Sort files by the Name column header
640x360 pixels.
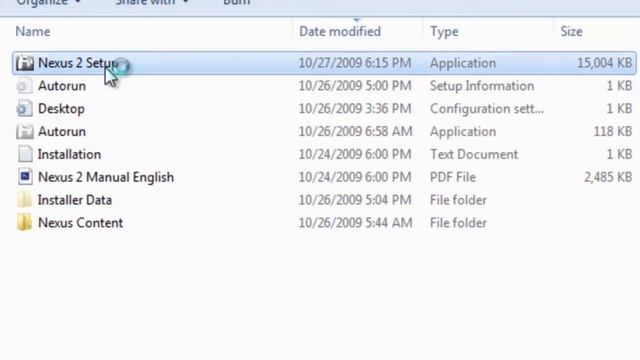[33, 31]
